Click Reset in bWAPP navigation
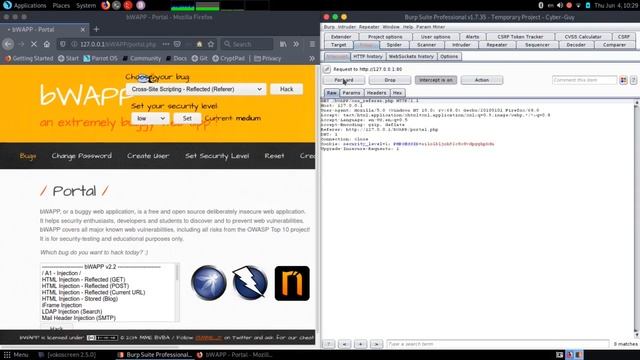The image size is (640, 360). coord(274,156)
